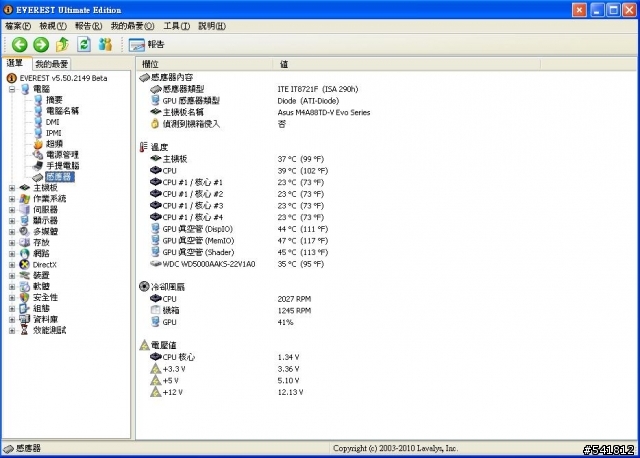Screen dimensions: 640x458
Task: Expand the 網路 tree node
Action: click(x=12, y=254)
